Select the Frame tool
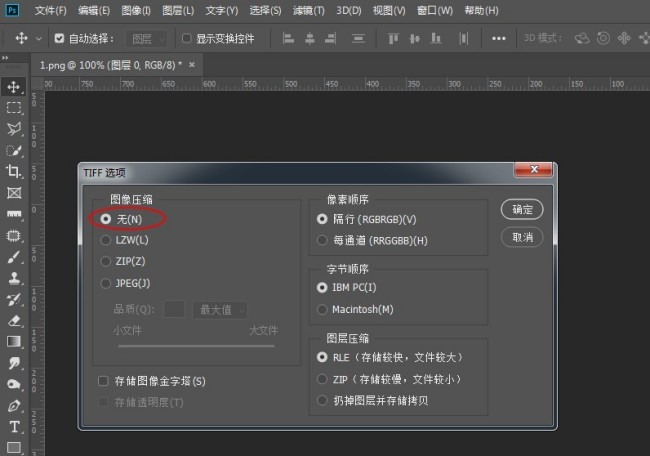650x456 pixels. click(x=14, y=193)
